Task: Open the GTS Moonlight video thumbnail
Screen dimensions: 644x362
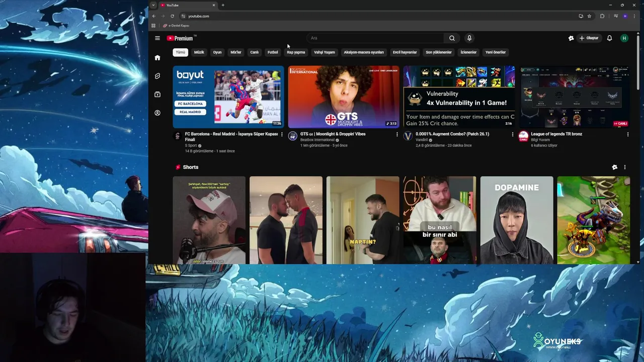Action: click(344, 97)
